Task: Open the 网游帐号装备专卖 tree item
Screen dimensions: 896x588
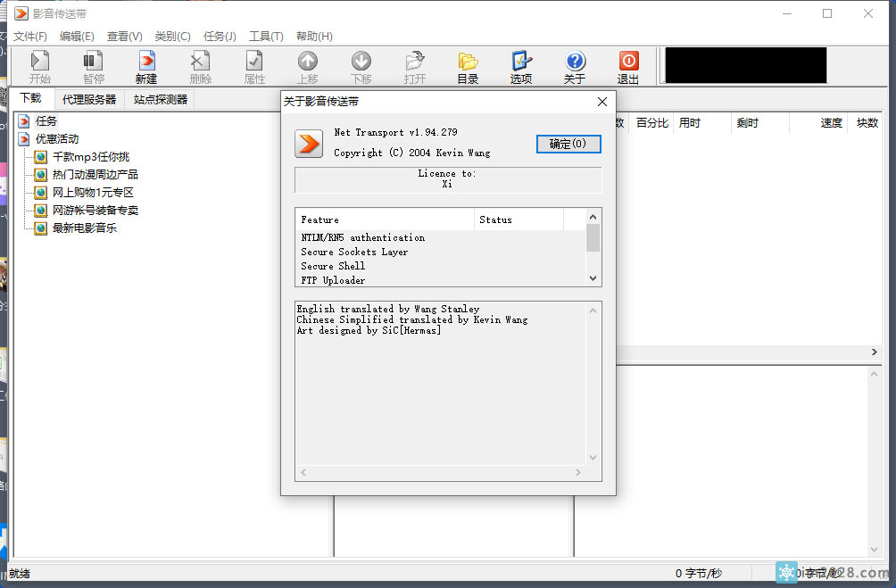Action: pyautogui.click(x=95, y=210)
